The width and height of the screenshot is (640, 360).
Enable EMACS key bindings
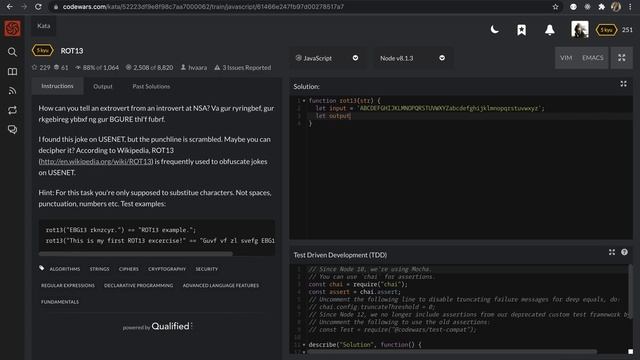(593, 58)
